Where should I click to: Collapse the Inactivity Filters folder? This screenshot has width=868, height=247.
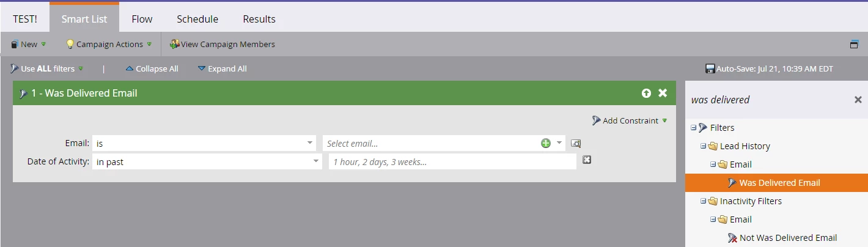[x=703, y=201]
